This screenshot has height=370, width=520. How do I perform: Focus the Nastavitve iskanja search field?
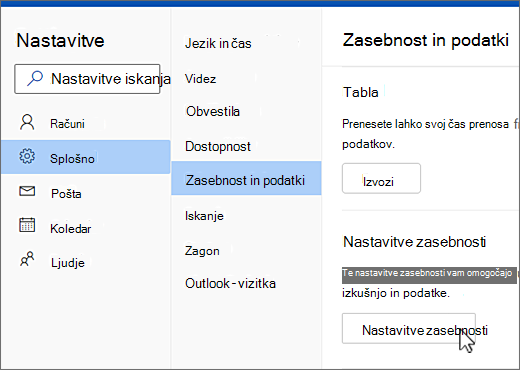click(87, 79)
